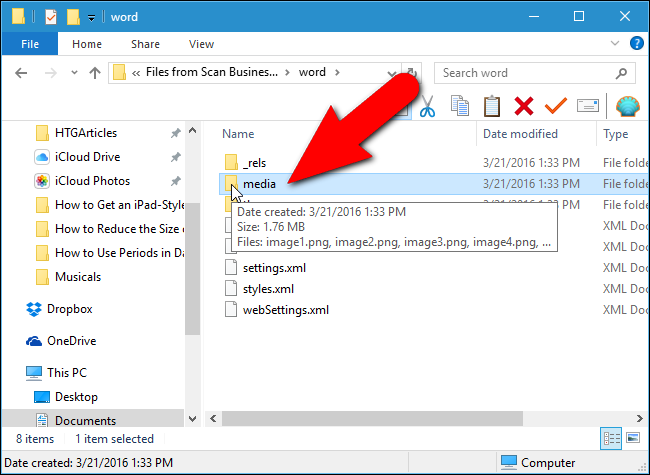The width and height of the screenshot is (650, 475).
Task: Click the orange checkmark icon
Action: pos(555,107)
